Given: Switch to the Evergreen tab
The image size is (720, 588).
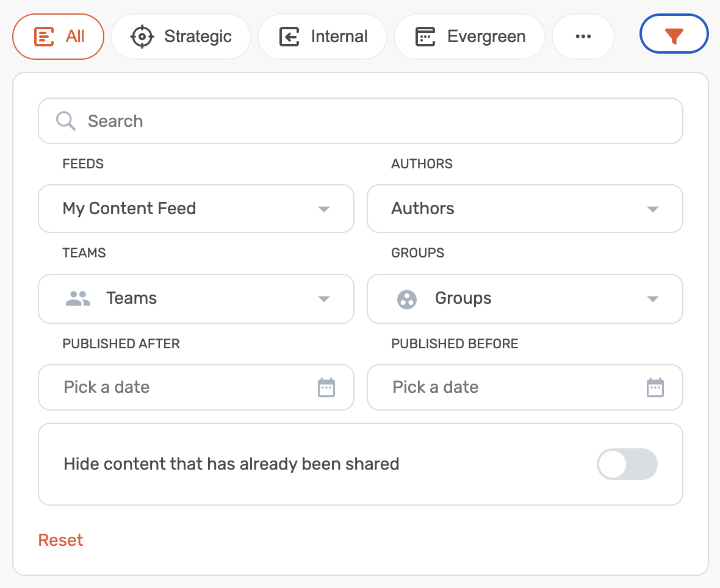Looking at the screenshot, I should pyautogui.click(x=470, y=37).
